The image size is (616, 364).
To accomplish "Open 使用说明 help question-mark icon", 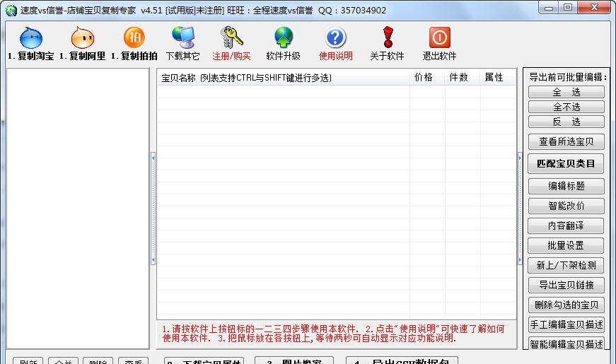I will coord(335,44).
